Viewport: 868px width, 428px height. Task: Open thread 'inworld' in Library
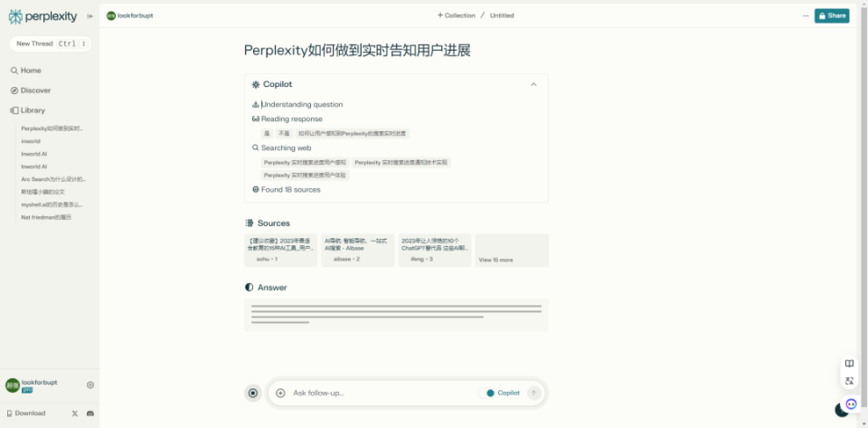coord(31,141)
